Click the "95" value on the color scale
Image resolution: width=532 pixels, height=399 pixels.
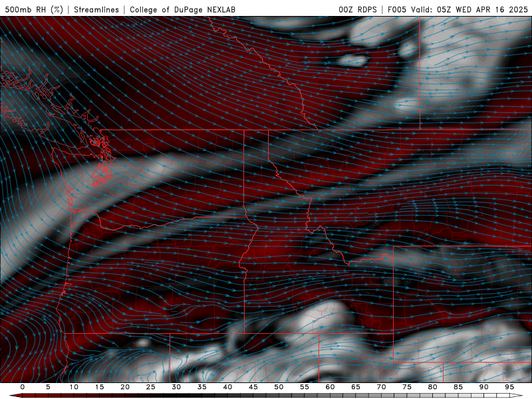[x=509, y=387]
